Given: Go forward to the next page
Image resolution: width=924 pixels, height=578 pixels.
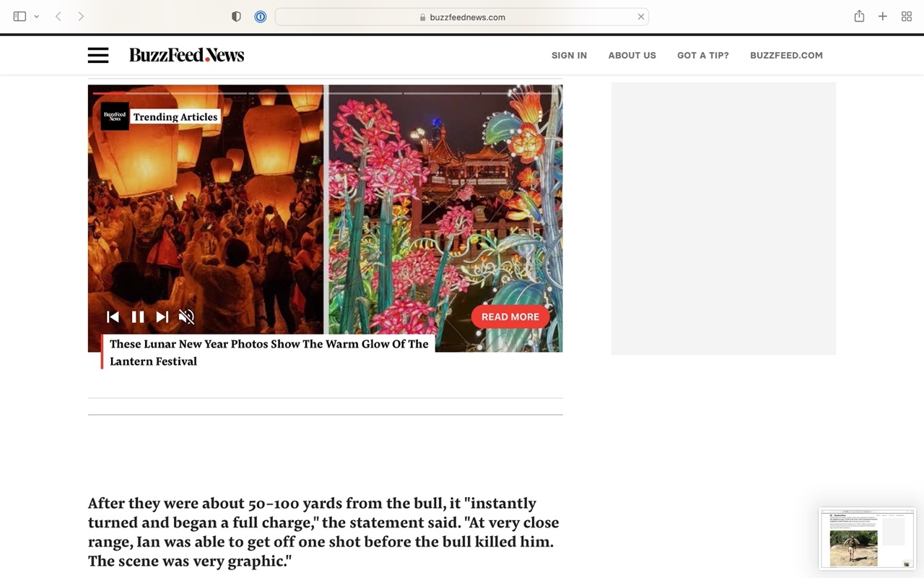Looking at the screenshot, I should [x=81, y=17].
